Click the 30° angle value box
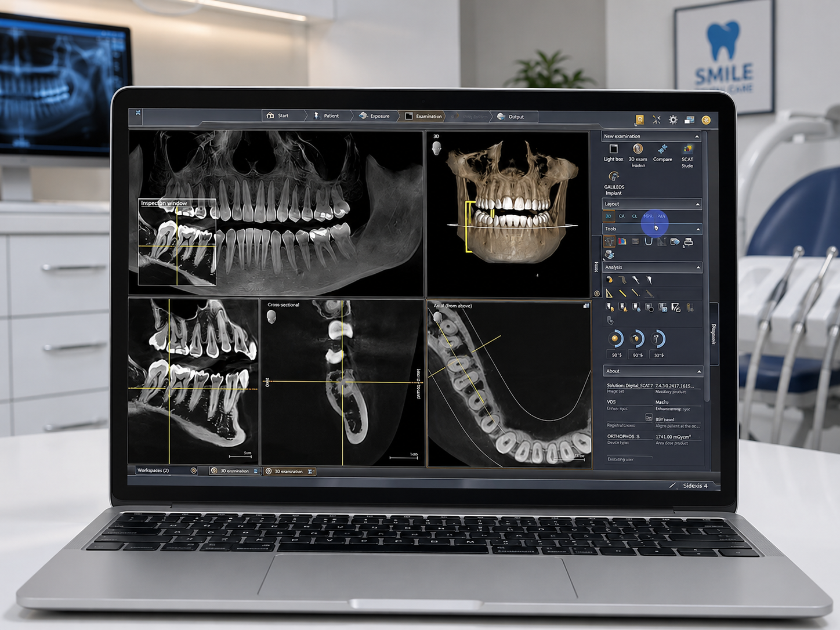The height and width of the screenshot is (630, 840). point(659,355)
